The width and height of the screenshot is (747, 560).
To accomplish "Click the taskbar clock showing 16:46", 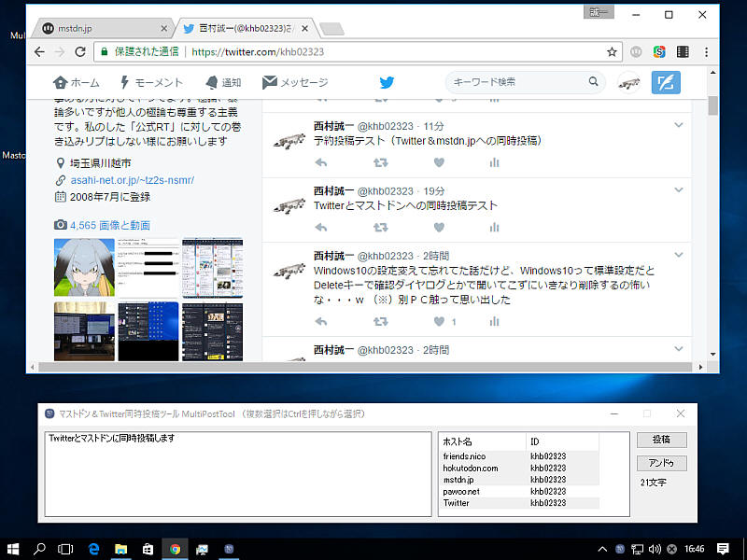I will pos(694,549).
